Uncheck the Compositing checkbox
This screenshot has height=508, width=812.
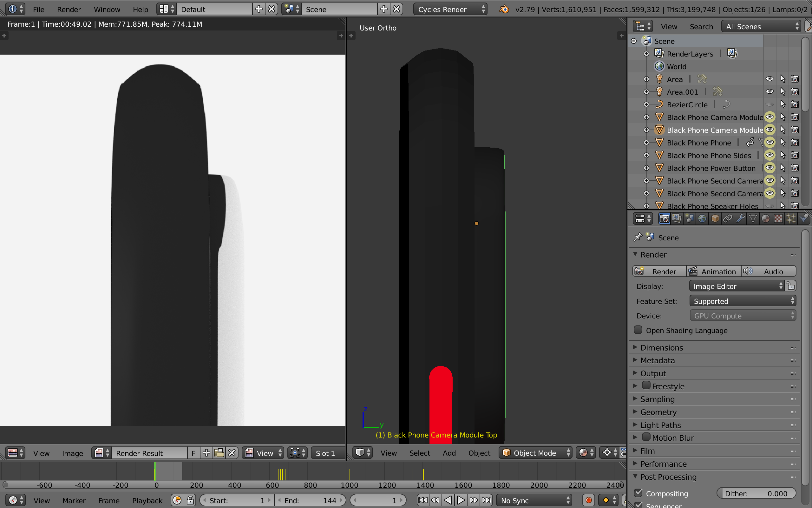pos(638,493)
